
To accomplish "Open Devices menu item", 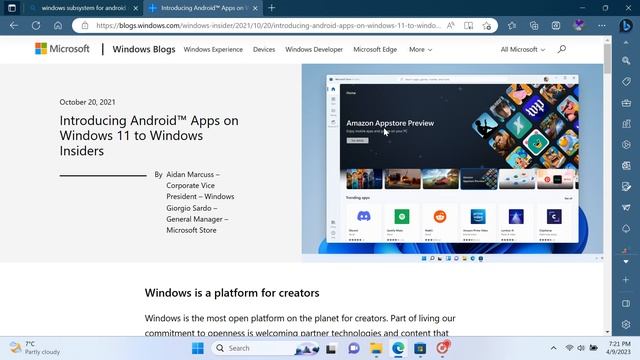I will 264,49.
